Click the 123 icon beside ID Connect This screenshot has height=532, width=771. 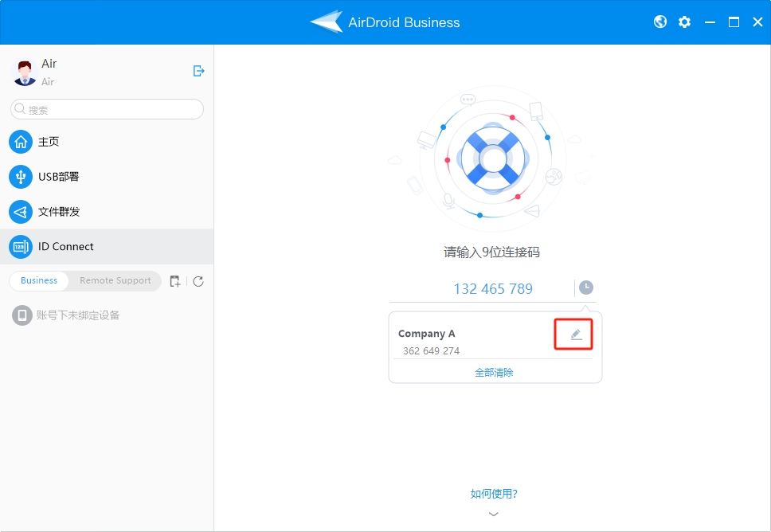21,246
